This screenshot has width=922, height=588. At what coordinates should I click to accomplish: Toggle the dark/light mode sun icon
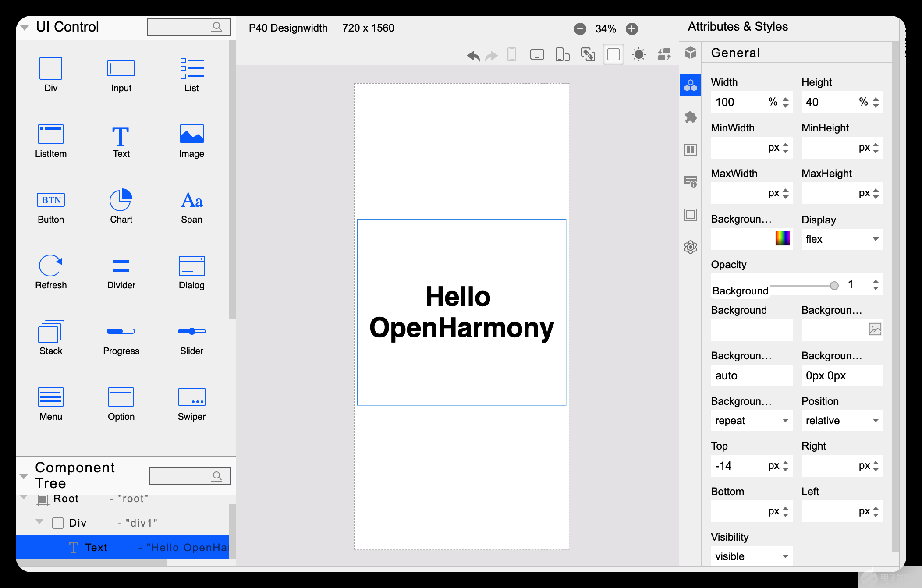(x=638, y=55)
